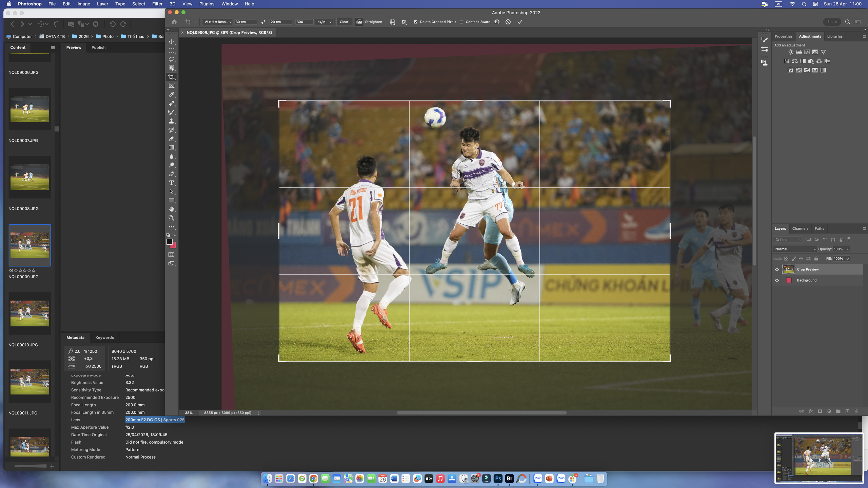
Task: Select the Hand tool
Action: tap(172, 209)
